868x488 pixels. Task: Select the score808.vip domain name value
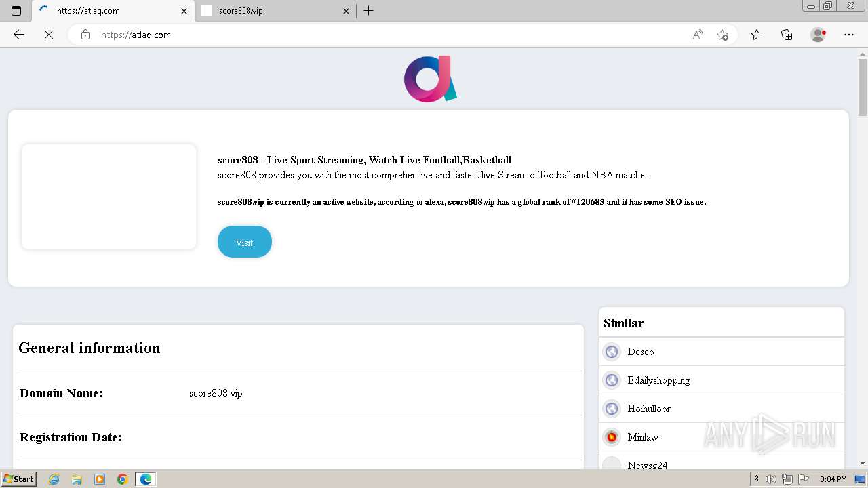point(216,393)
